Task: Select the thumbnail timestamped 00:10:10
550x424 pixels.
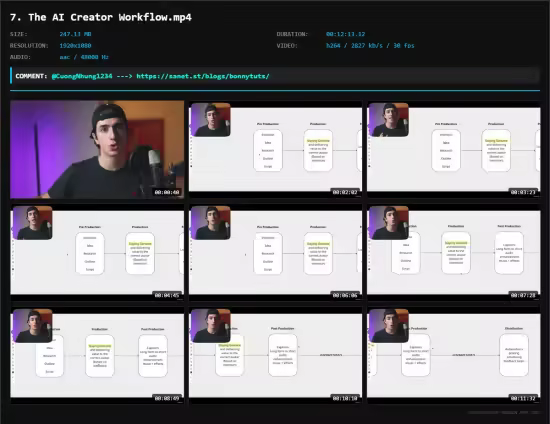Action: click(275, 355)
